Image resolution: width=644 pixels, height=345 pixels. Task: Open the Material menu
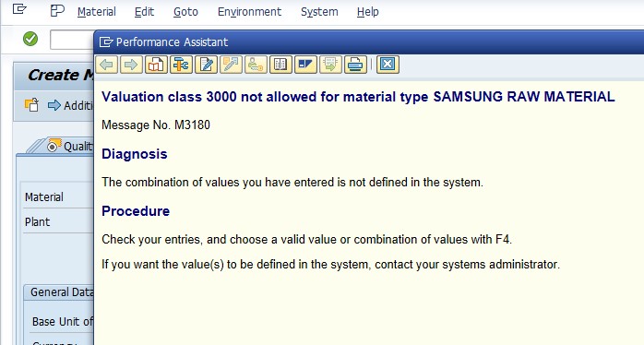tap(97, 11)
